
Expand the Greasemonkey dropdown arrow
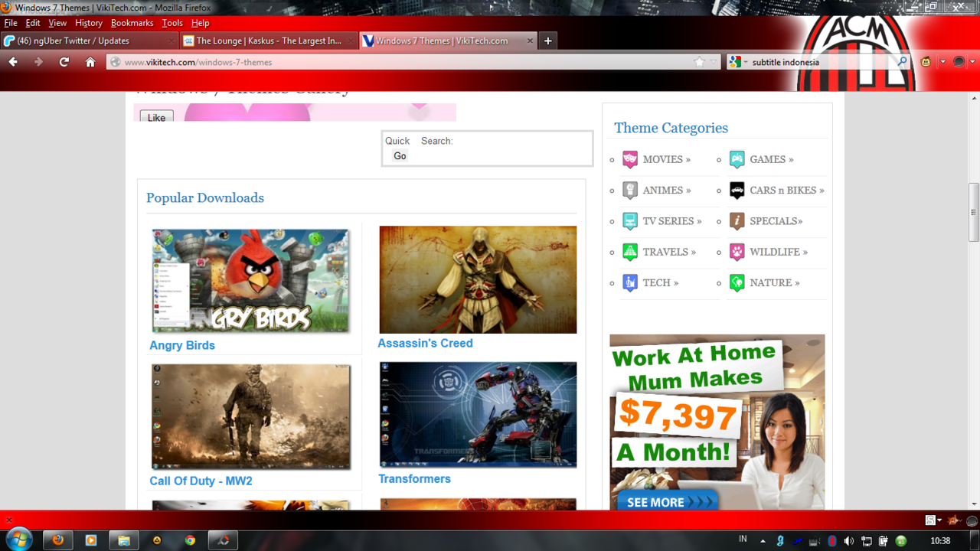coord(942,62)
